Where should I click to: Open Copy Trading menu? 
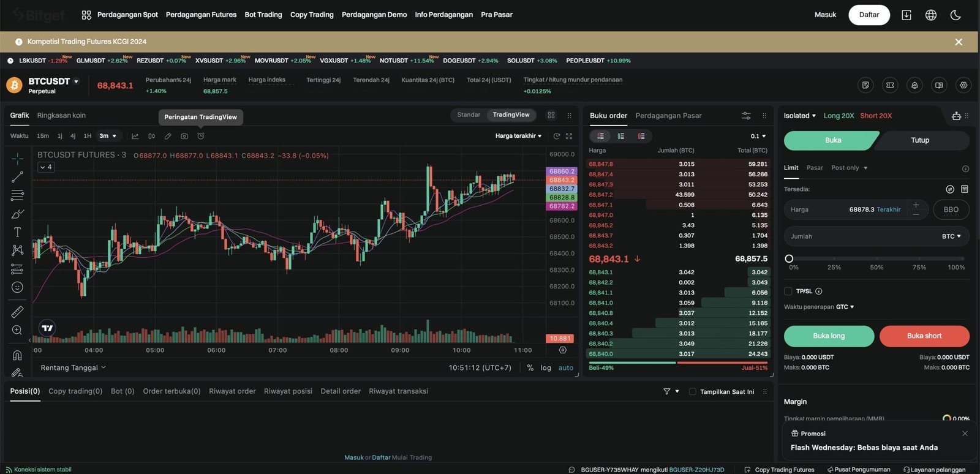(312, 15)
